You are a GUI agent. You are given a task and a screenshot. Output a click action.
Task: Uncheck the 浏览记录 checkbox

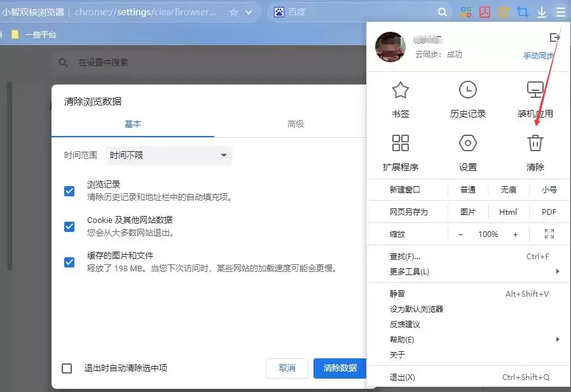tap(69, 191)
